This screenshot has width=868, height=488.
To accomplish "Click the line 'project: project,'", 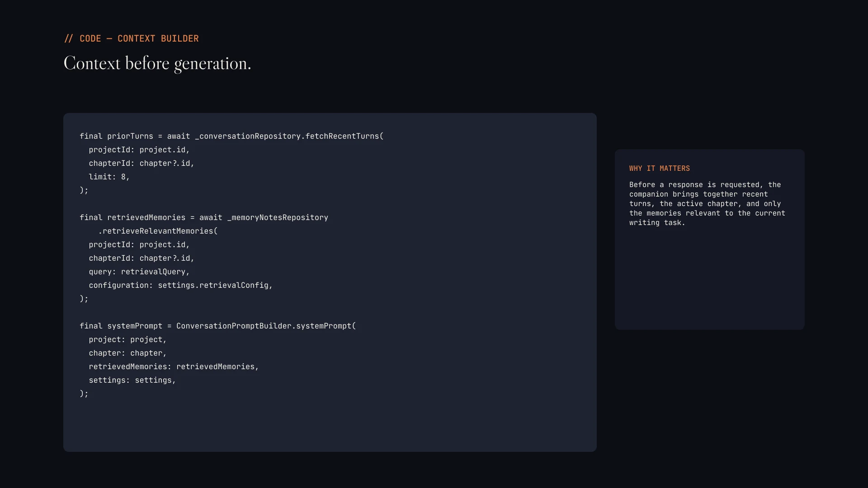I will (x=127, y=340).
